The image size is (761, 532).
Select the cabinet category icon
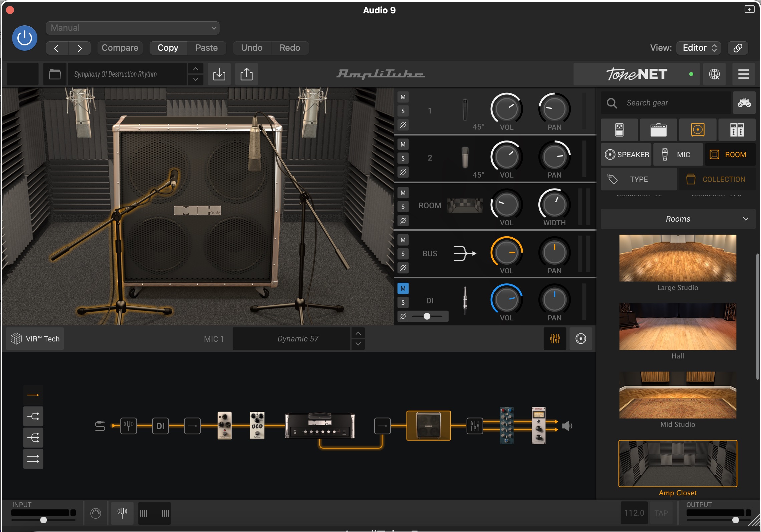(698, 130)
